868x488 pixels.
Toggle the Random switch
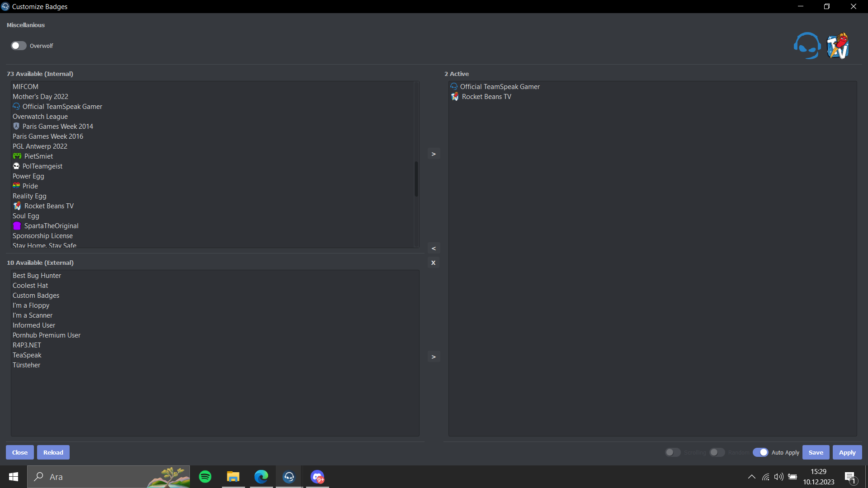pos(717,452)
